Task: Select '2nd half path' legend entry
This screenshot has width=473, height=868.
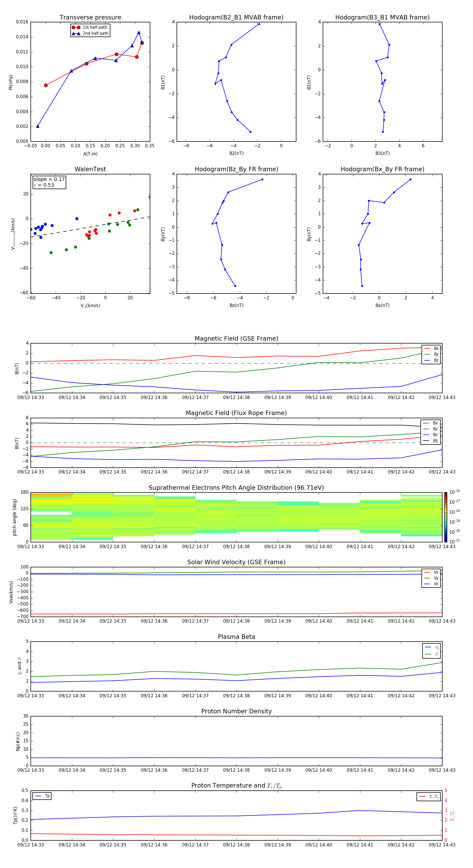Action: [x=90, y=33]
